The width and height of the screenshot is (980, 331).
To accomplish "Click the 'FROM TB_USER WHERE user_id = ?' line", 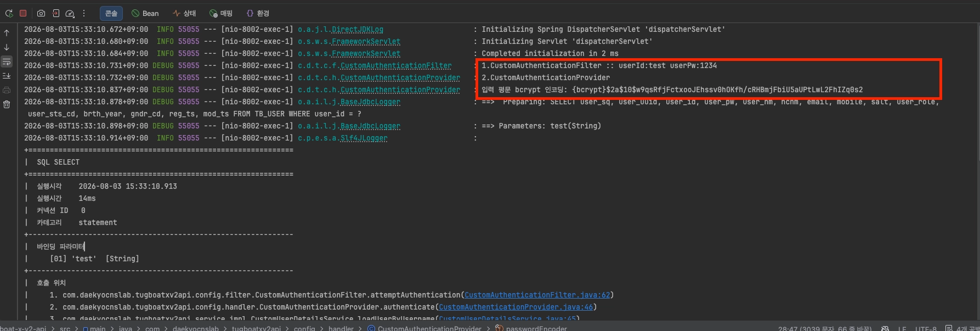I will point(195,114).
